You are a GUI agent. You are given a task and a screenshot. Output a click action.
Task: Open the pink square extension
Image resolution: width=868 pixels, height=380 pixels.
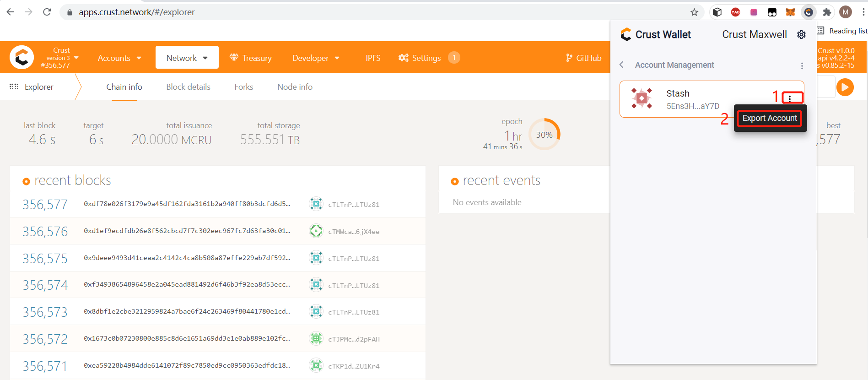point(754,12)
